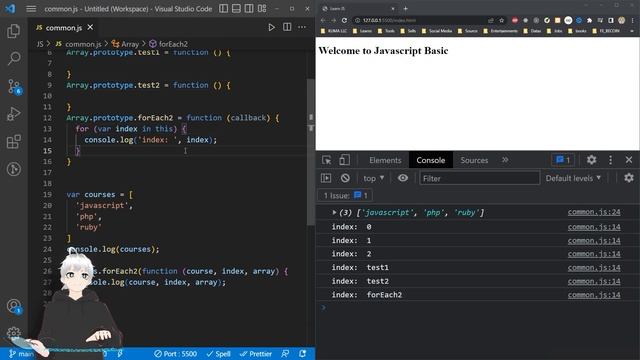Close the common.js editor tab

[90, 27]
